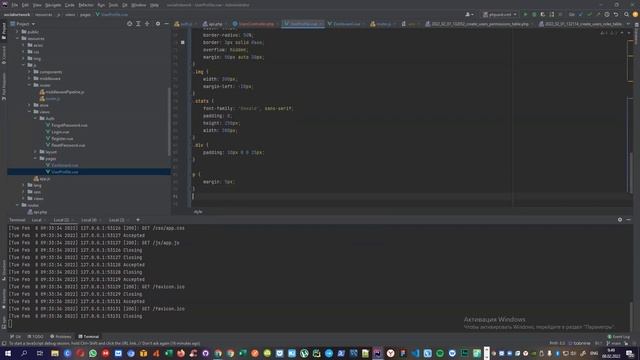Click Show History clock icon
640x360 pixels.
pyautogui.click(x=607, y=14)
